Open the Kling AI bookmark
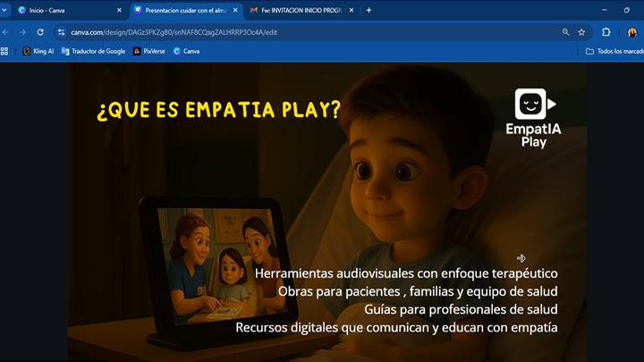 38,51
